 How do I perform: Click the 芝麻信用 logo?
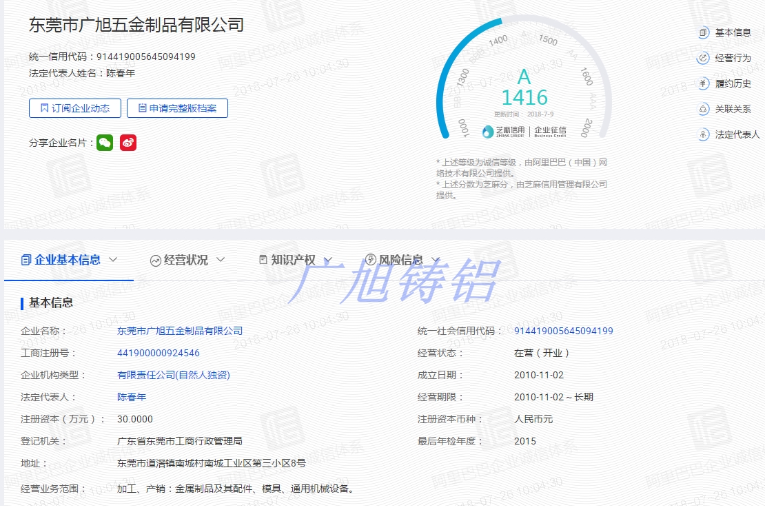coord(503,130)
